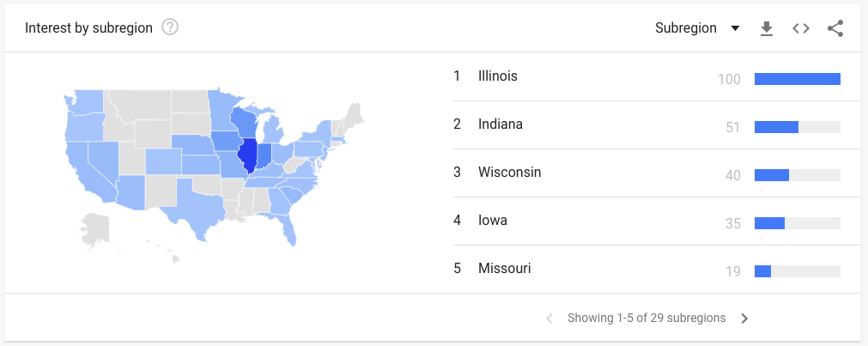The height and width of the screenshot is (346, 868).
Task: Open the Subregion dropdown
Action: click(697, 28)
